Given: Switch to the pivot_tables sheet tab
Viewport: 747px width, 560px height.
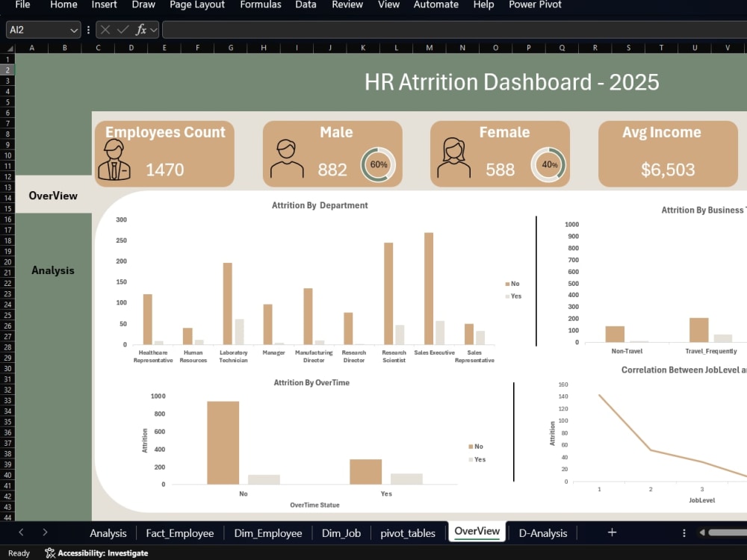Looking at the screenshot, I should pos(408,533).
